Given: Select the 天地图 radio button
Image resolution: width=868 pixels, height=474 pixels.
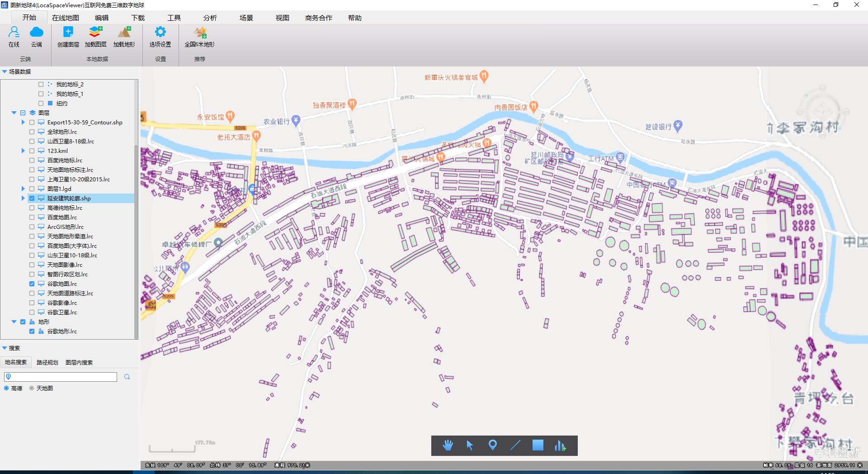Looking at the screenshot, I should [32, 389].
